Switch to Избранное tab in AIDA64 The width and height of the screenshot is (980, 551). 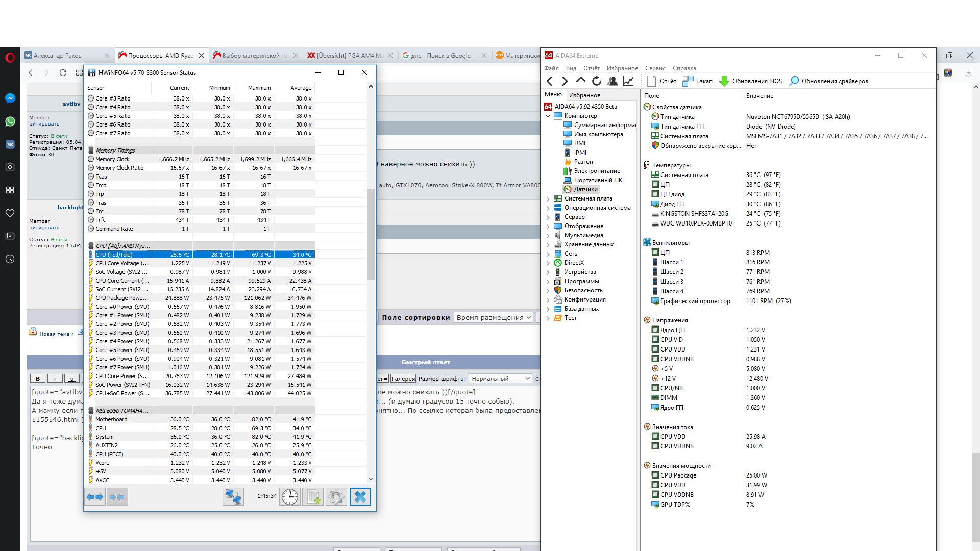pyautogui.click(x=584, y=95)
